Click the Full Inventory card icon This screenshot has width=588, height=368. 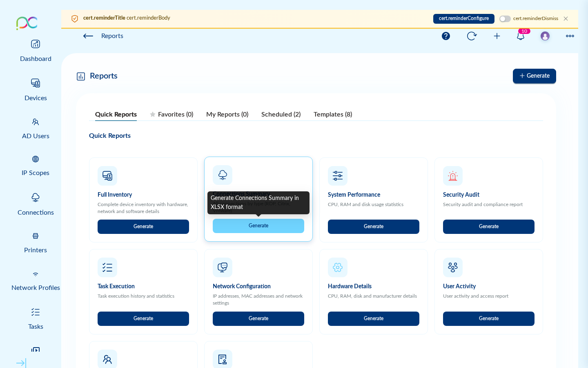point(107,176)
